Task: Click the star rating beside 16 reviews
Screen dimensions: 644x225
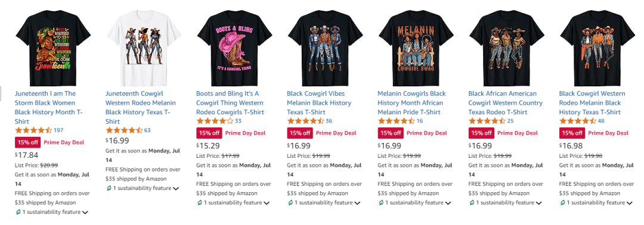Action: (397, 121)
